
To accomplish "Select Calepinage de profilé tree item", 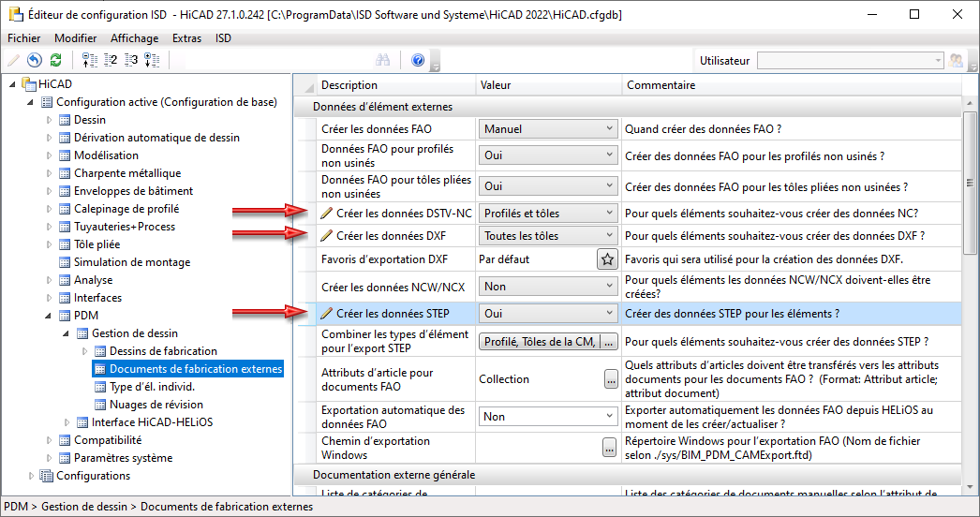I will coord(126,209).
